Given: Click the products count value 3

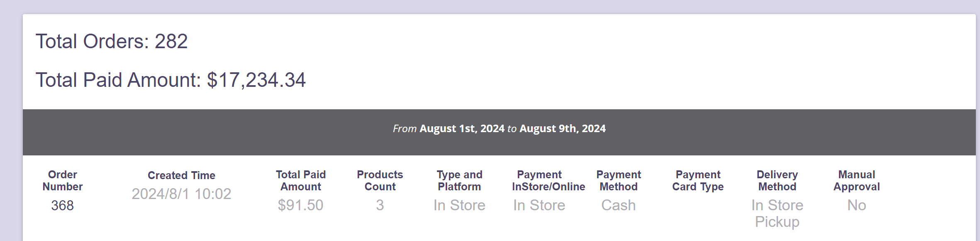Looking at the screenshot, I should click(x=380, y=205).
